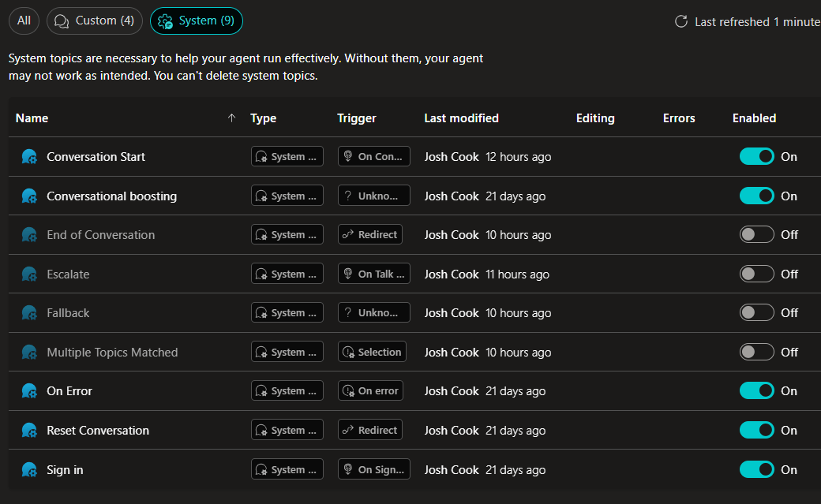Click the On Sign... trigger badge
Viewport: 821px width, 504px height.
pyautogui.click(x=374, y=469)
